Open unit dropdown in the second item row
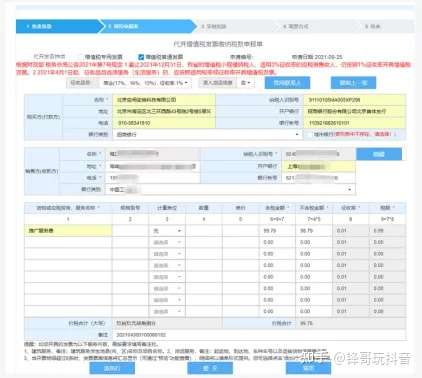Image resolution: width=422 pixels, height=378 pixels. point(167,242)
